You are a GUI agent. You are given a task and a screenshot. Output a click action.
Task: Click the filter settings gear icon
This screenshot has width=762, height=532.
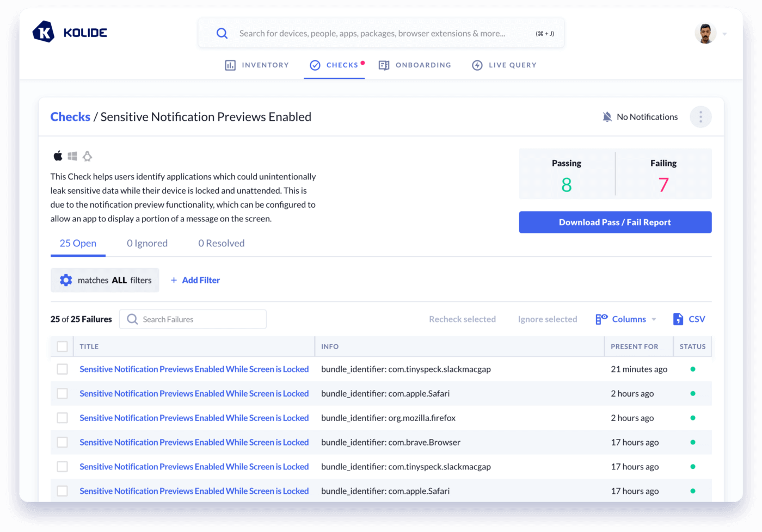coord(66,280)
